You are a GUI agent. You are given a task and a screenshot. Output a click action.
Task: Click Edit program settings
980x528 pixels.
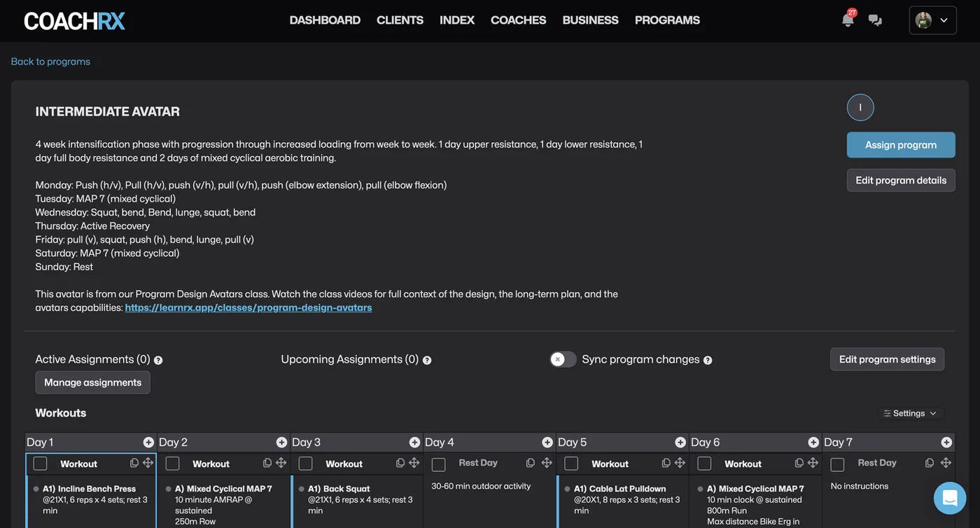pyautogui.click(x=887, y=359)
